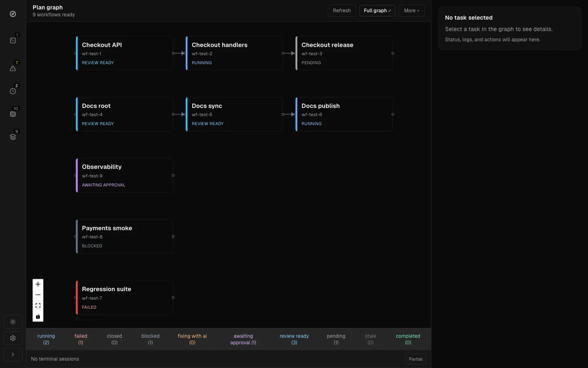Select the Regression suite task node

pos(124,298)
